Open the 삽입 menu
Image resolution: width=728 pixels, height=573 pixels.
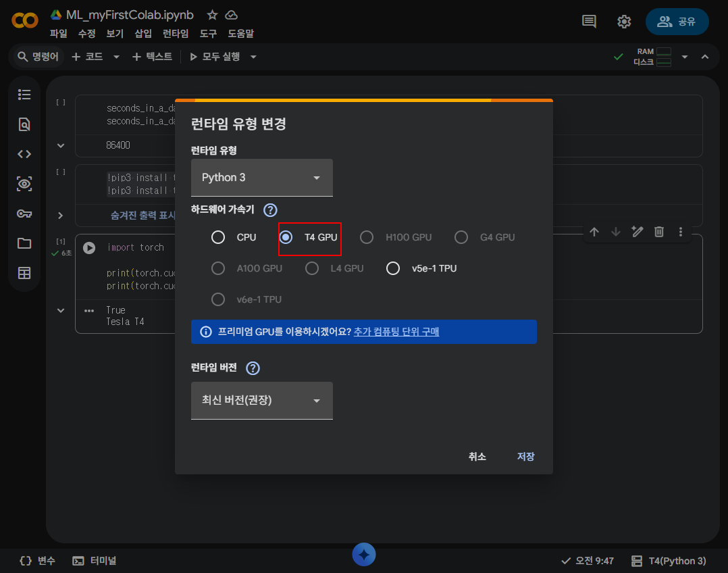(143, 34)
